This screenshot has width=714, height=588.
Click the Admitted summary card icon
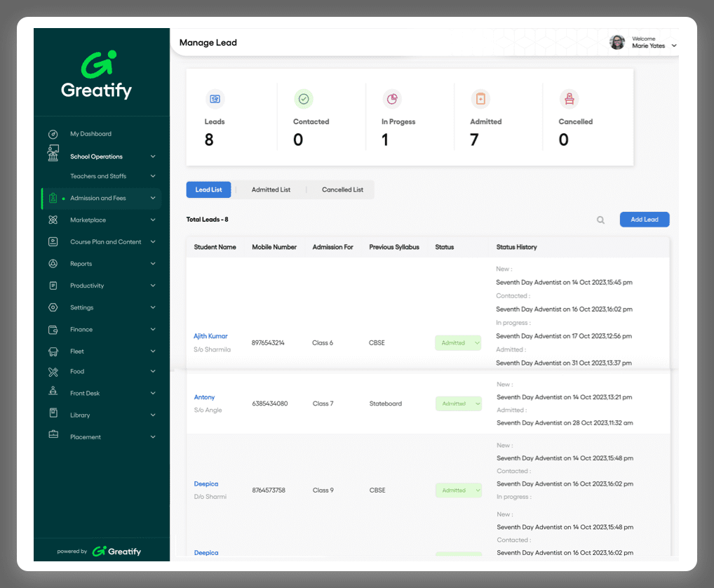click(480, 99)
